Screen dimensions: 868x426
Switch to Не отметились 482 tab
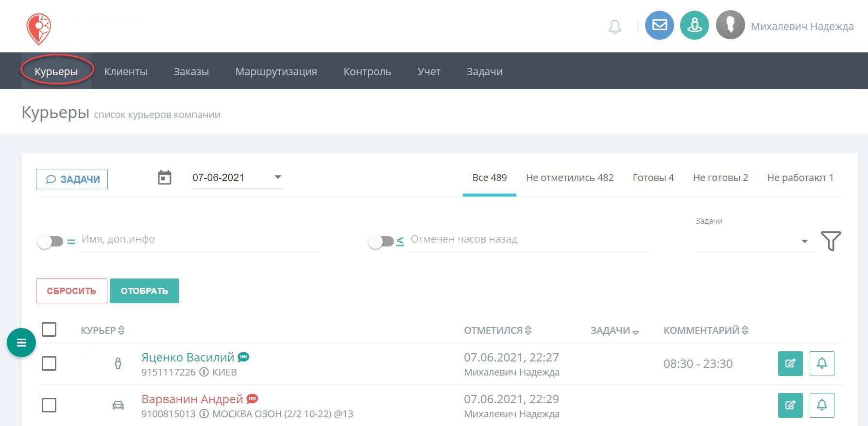(x=570, y=178)
